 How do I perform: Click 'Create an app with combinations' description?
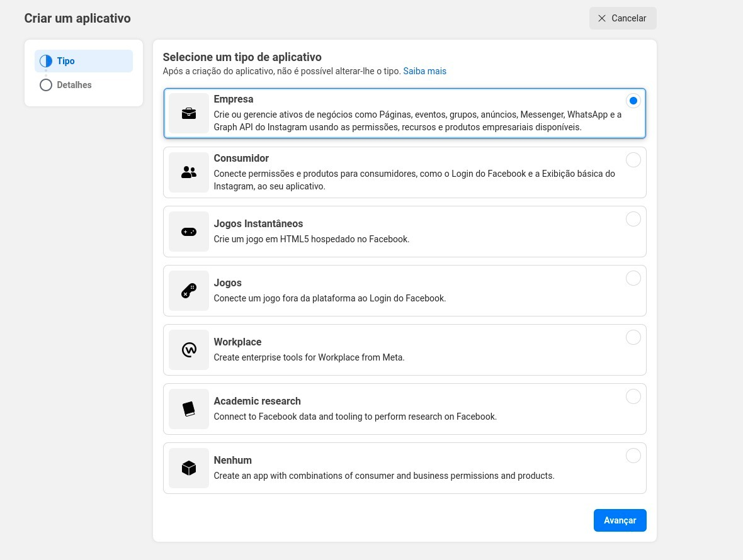pos(384,476)
